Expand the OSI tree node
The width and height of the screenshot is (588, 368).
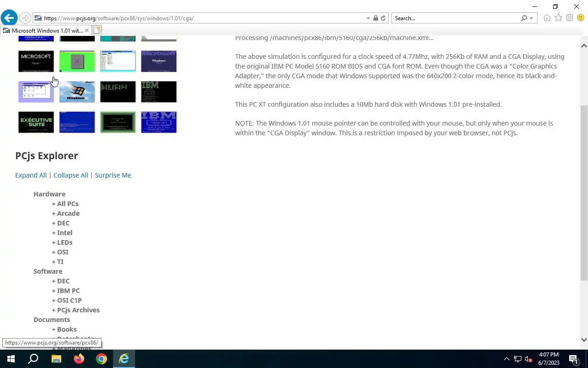click(60, 252)
